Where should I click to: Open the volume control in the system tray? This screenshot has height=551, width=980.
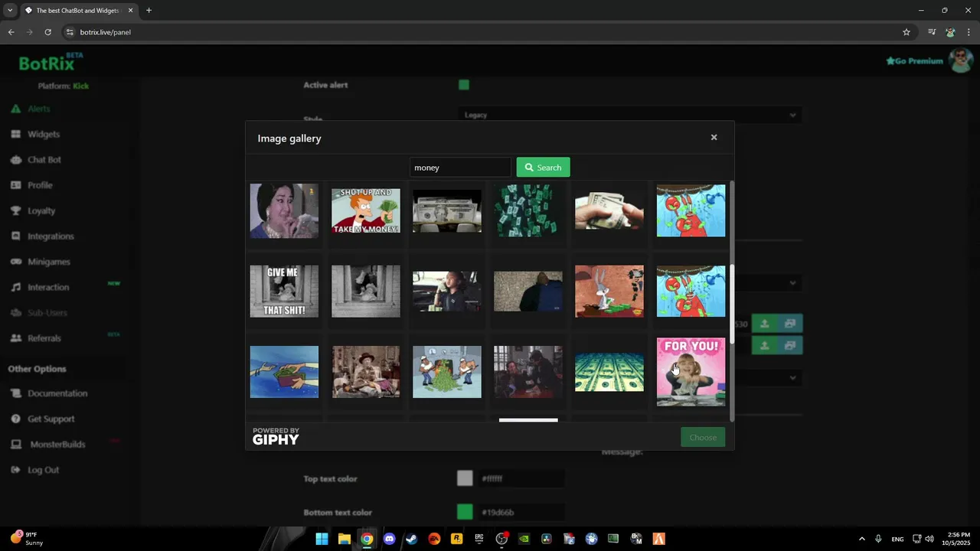tap(929, 539)
